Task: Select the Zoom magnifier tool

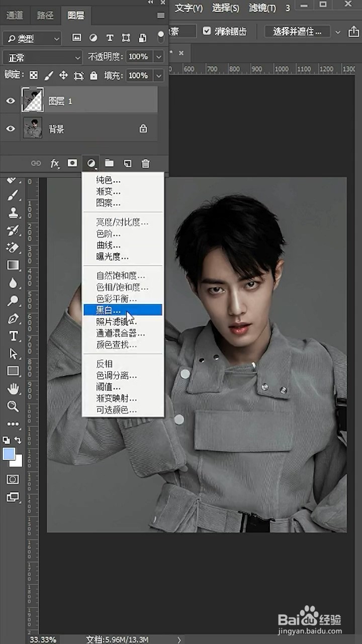Action: 13,406
